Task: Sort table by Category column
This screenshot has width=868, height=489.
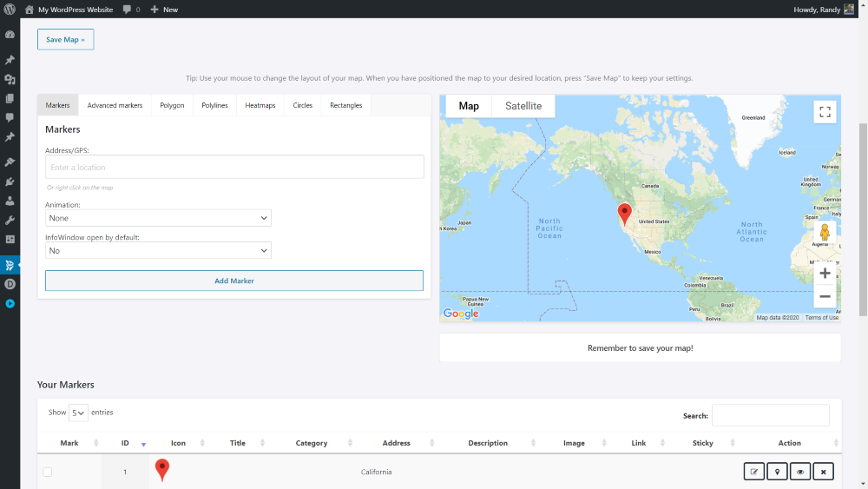Action: pos(312,443)
